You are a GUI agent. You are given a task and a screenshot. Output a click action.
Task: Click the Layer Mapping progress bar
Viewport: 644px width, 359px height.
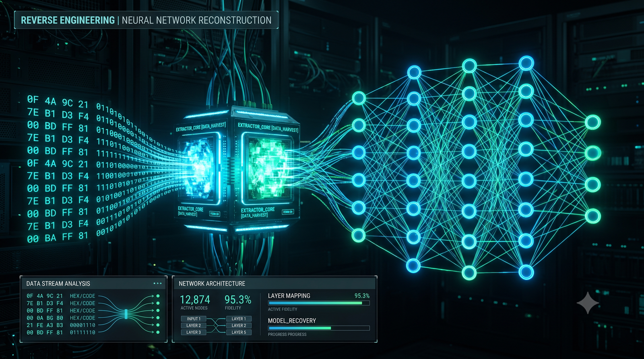(319, 303)
